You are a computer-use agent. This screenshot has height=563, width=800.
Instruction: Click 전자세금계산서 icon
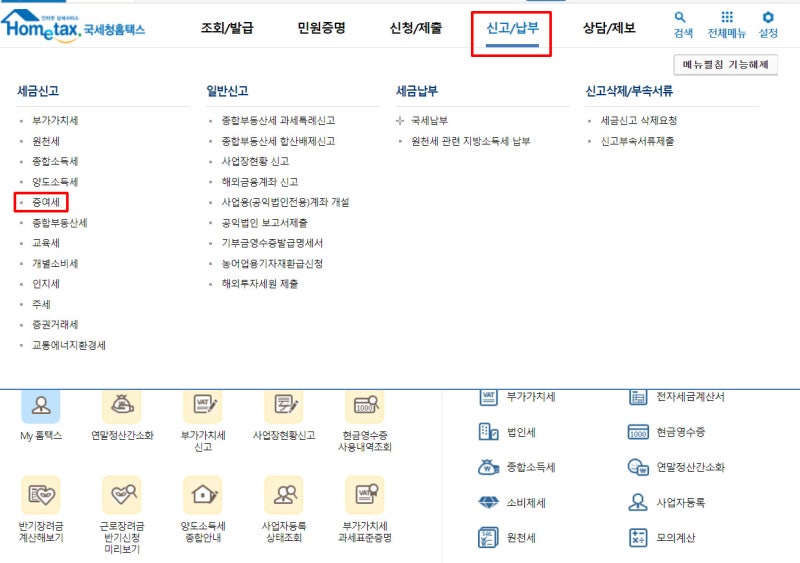(x=638, y=397)
